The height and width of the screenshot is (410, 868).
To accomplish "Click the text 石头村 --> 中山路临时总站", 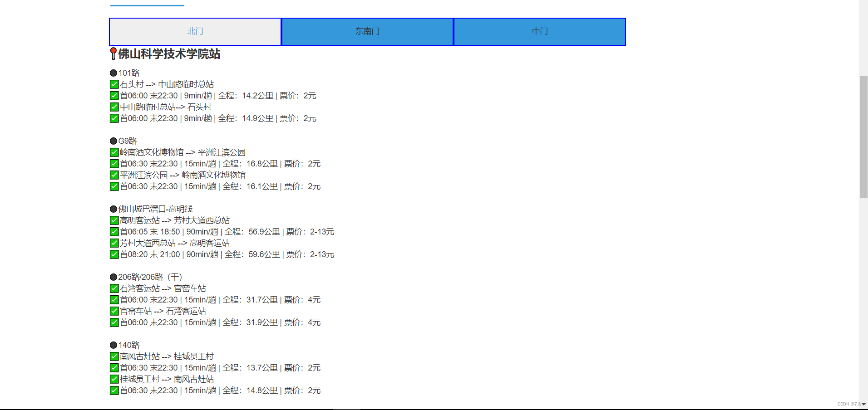I will coord(167,84).
